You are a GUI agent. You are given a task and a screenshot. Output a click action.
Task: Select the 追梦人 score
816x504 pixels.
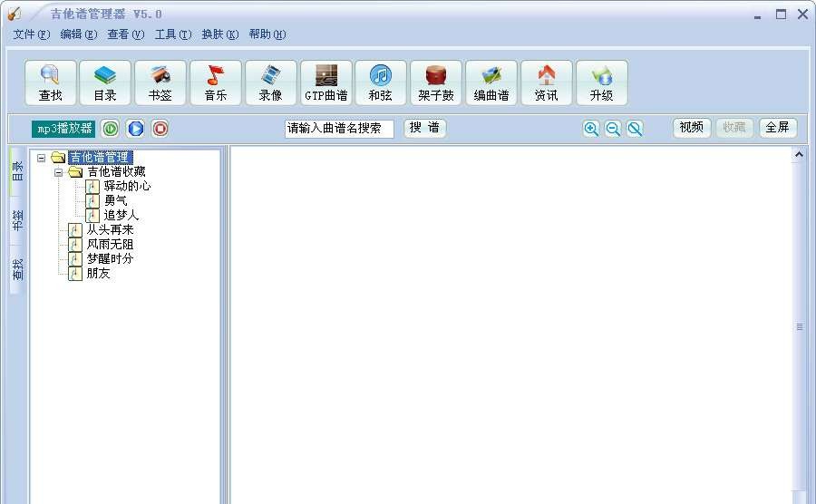[x=121, y=216]
